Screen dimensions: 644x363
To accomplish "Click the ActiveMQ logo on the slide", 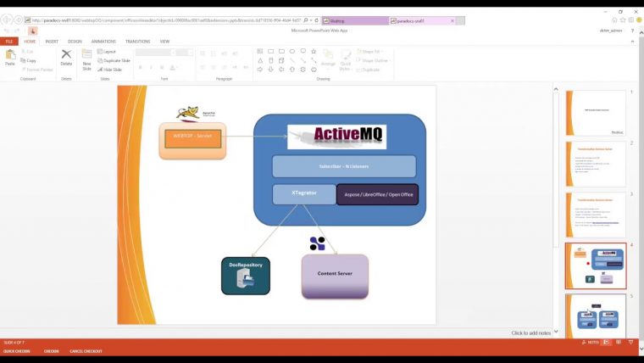I will 336,136.
